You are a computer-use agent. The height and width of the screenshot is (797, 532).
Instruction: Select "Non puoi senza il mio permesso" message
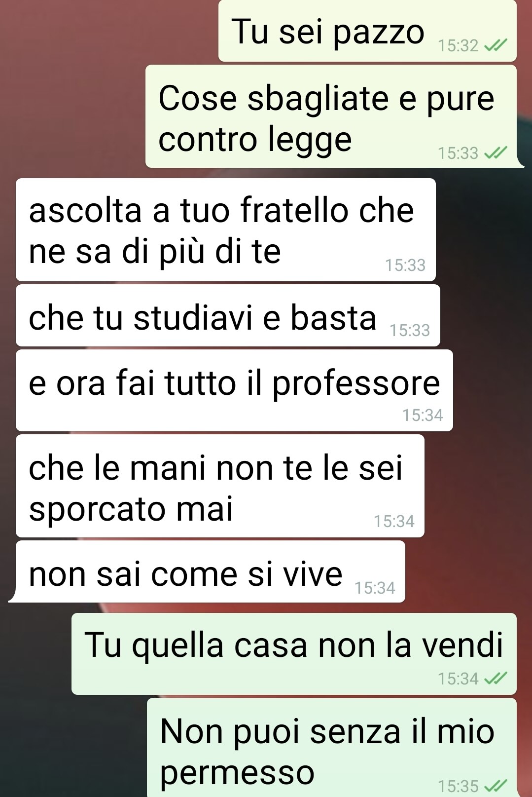coord(332,747)
